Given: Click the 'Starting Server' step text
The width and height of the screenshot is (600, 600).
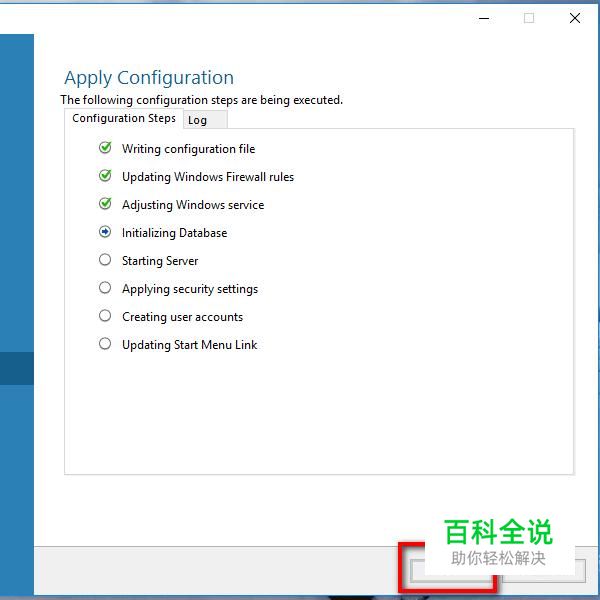Looking at the screenshot, I should [160, 261].
